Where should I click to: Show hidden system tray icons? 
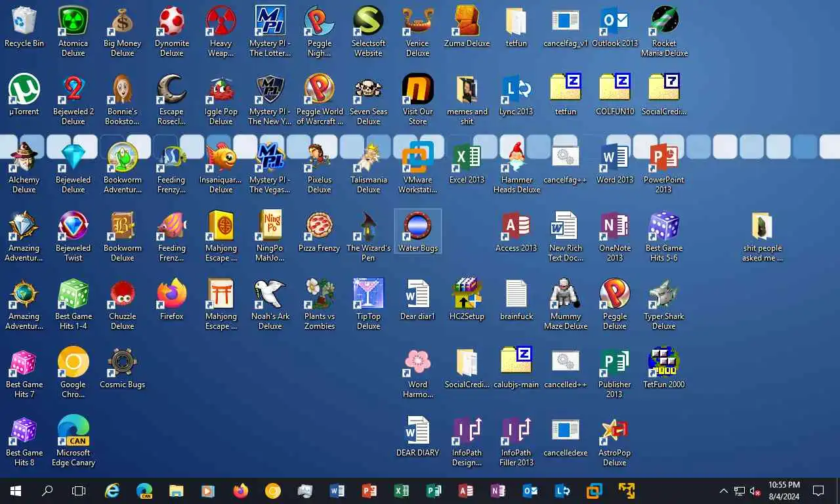coord(724,491)
